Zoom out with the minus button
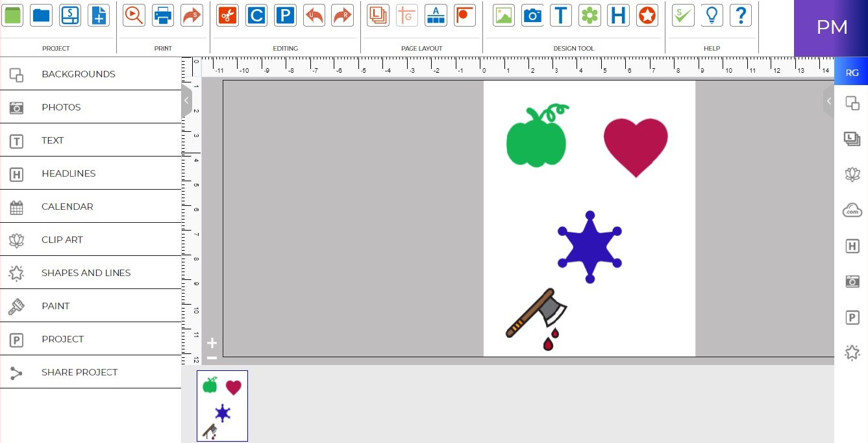 tap(212, 357)
